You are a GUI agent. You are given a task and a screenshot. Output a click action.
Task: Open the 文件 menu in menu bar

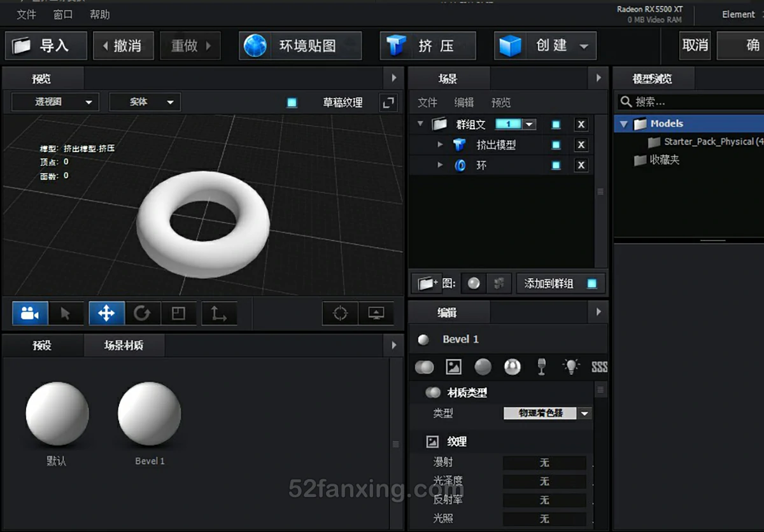[26, 14]
